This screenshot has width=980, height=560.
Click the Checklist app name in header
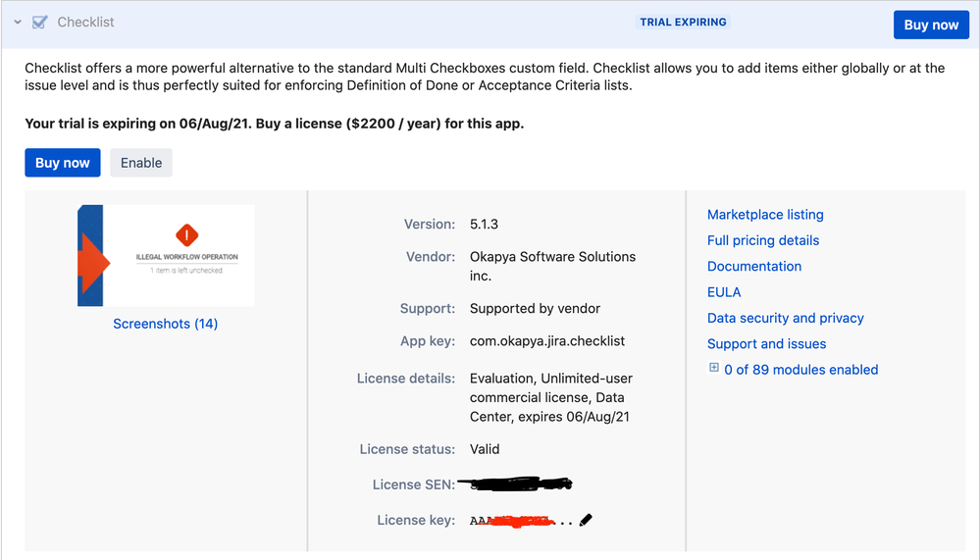(x=85, y=23)
